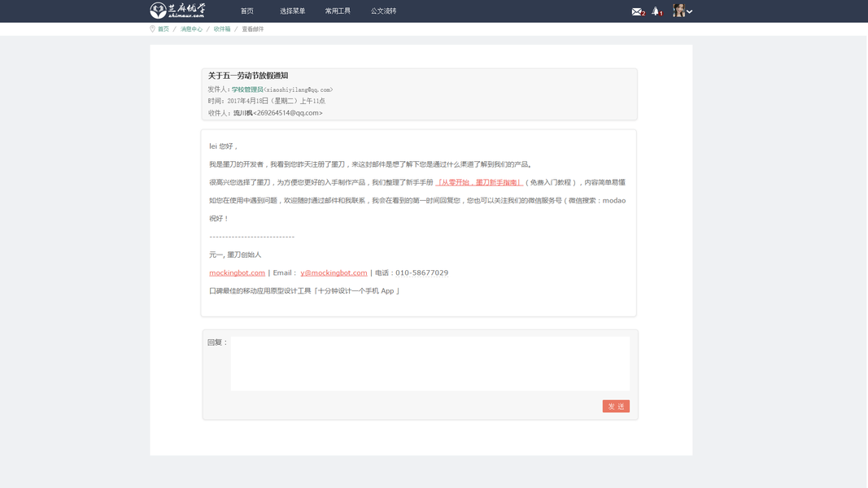The height and width of the screenshot is (488, 868).
Task: Open the 从零开始，墨刀新手指南 link
Action: pos(479,182)
